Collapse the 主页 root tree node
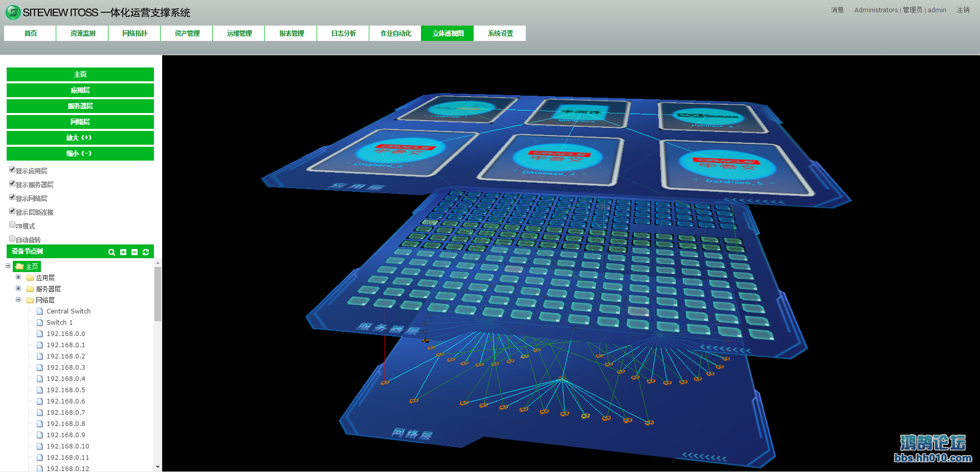This screenshot has height=472, width=980. [8, 266]
